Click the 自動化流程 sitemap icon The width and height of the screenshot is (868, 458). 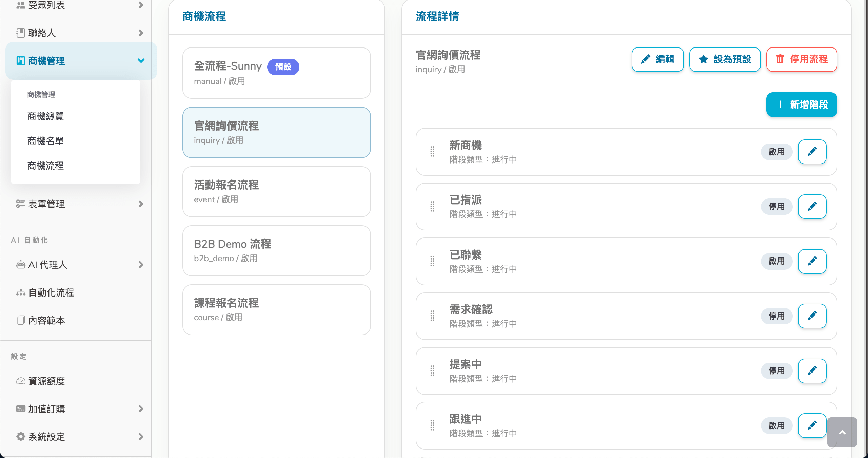21,292
